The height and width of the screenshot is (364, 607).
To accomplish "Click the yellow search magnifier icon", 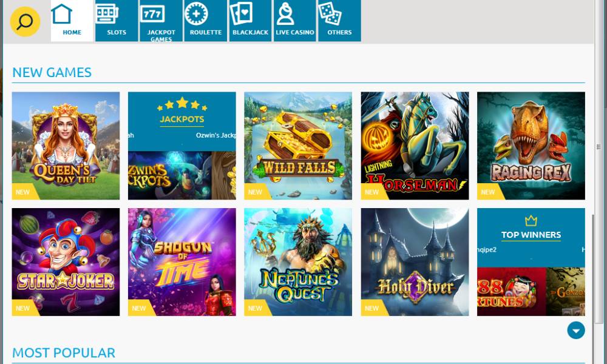I will [x=25, y=22].
